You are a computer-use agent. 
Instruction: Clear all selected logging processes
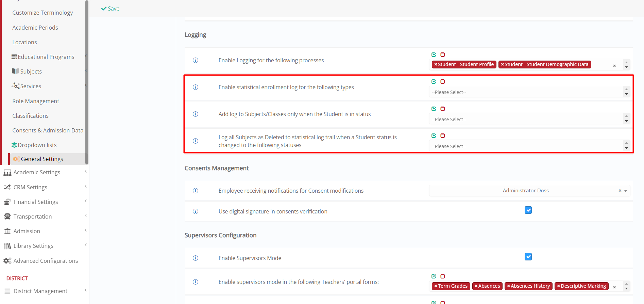coord(614,66)
